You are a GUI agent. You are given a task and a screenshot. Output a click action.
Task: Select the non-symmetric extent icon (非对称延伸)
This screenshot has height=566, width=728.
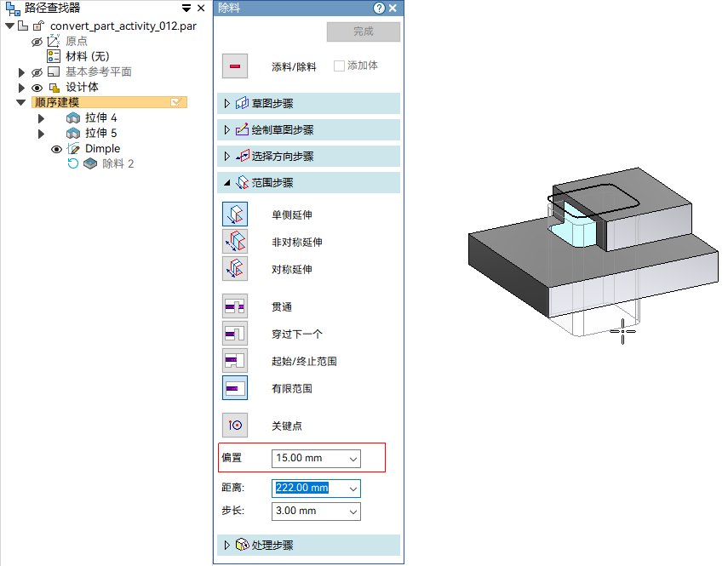235,241
